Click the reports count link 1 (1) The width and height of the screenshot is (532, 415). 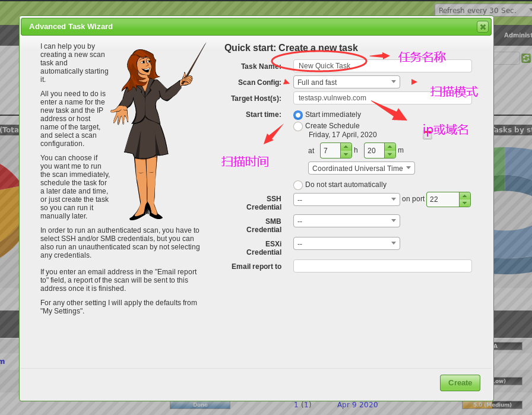click(x=303, y=405)
